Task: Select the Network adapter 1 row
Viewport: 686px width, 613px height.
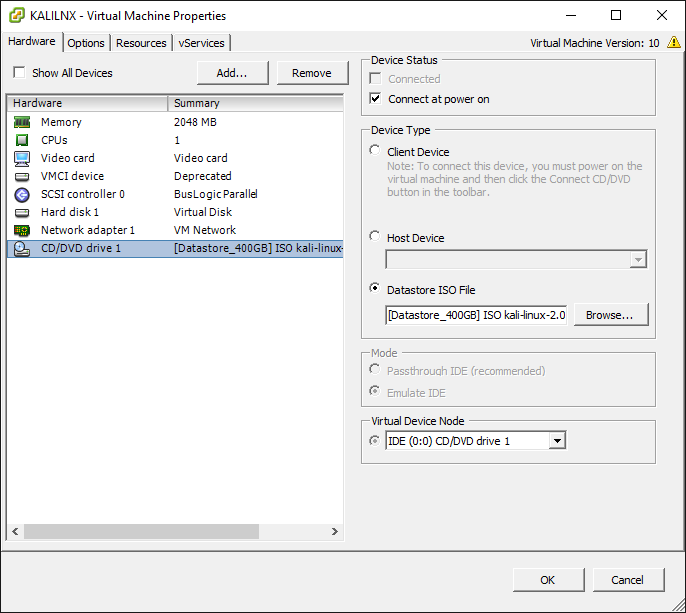Action: tap(175, 230)
